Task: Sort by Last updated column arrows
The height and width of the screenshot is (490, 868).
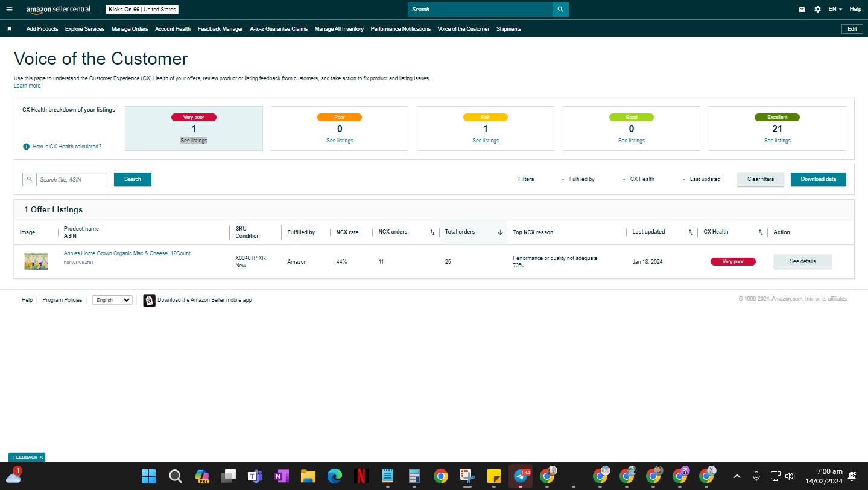Action: click(x=691, y=232)
